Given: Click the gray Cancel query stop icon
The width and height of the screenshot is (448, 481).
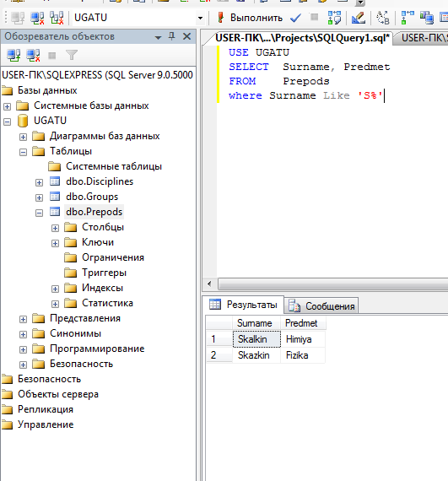Looking at the screenshot, I should click(x=315, y=17).
